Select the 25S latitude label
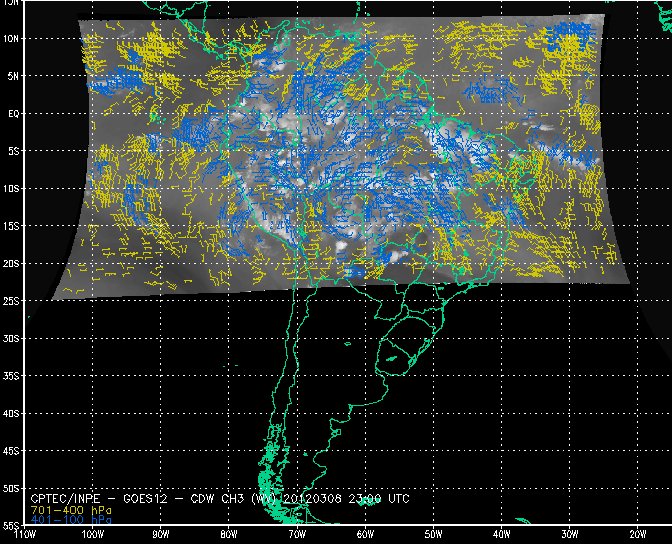 click(x=11, y=301)
